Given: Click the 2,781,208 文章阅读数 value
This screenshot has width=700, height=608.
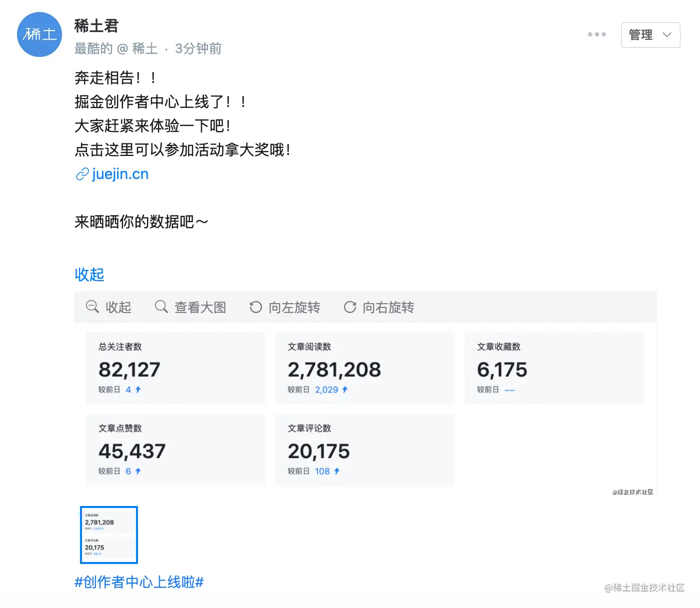Looking at the screenshot, I should point(334,370).
